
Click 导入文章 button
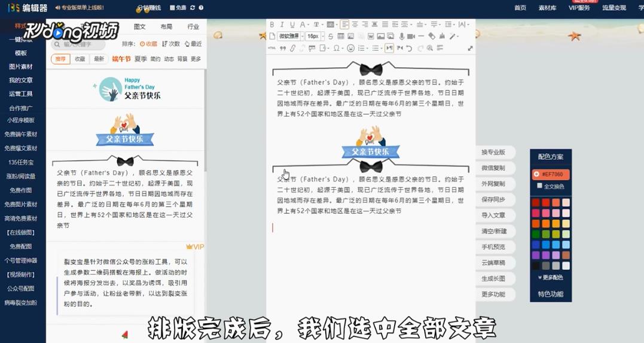[493, 215]
